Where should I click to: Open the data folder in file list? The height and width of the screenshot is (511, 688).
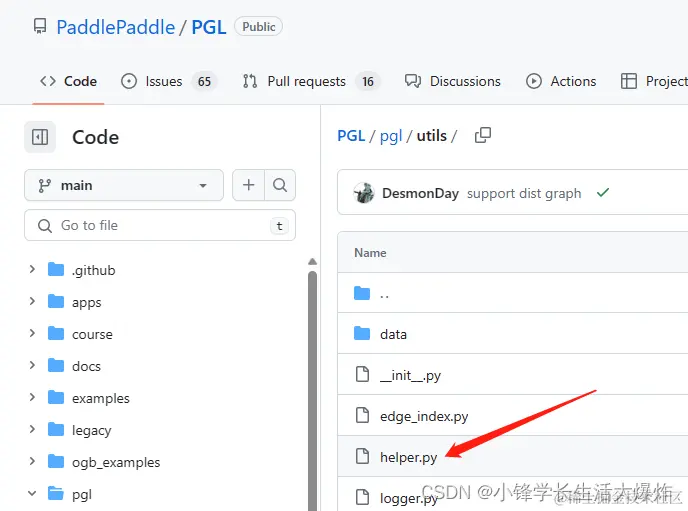click(393, 334)
